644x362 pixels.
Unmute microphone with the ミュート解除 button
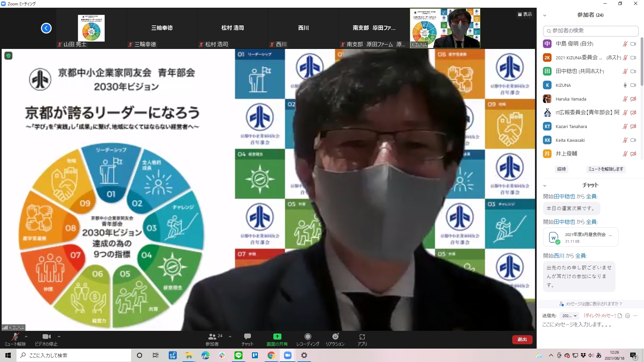pyautogui.click(x=15, y=339)
